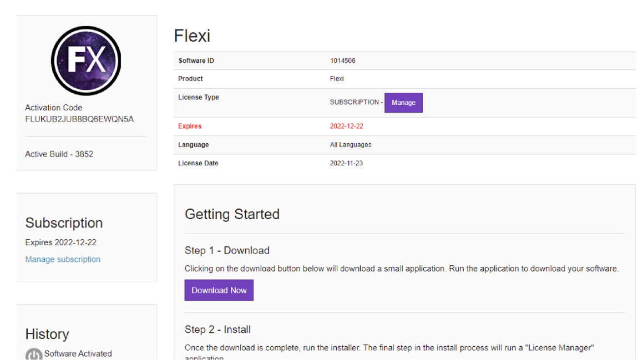Screen dimensions: 638x364
Task: Click the Product row label
Action: click(190, 79)
